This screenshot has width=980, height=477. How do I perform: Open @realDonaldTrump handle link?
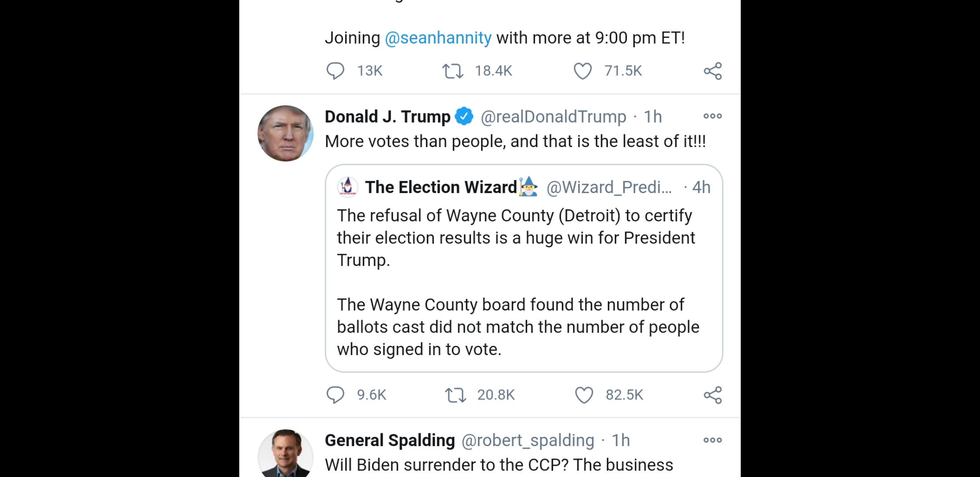(x=553, y=117)
